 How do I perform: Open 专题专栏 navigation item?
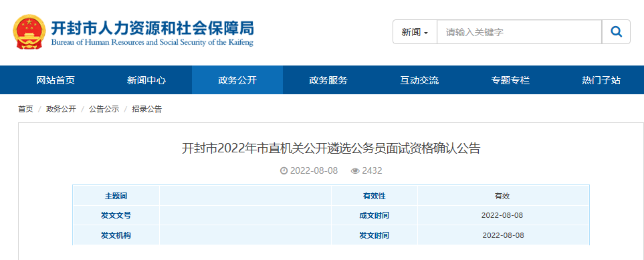pos(510,80)
